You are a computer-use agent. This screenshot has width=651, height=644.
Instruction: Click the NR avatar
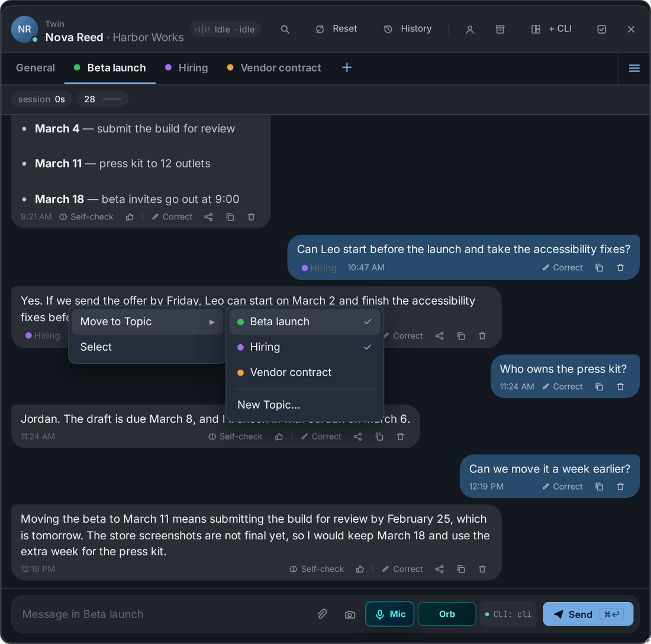(x=24, y=30)
